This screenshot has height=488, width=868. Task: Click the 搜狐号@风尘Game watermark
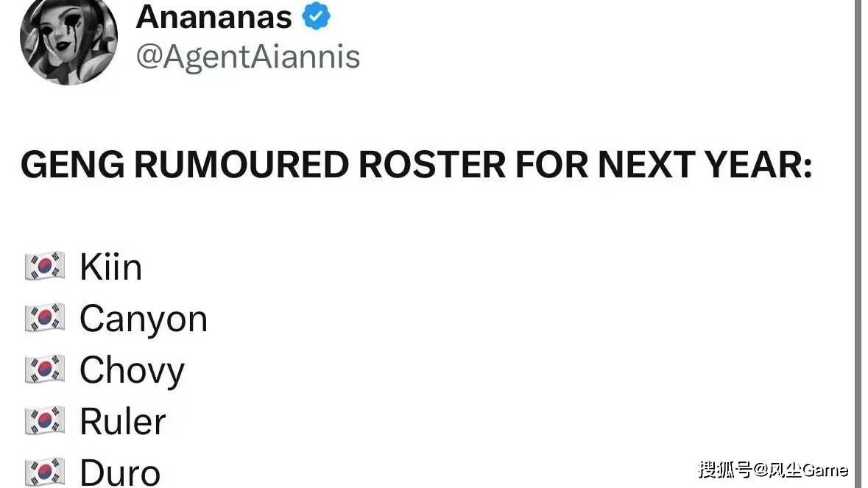(773, 470)
